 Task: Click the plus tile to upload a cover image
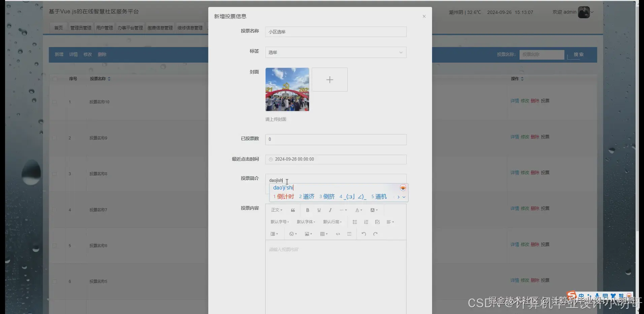(x=329, y=79)
